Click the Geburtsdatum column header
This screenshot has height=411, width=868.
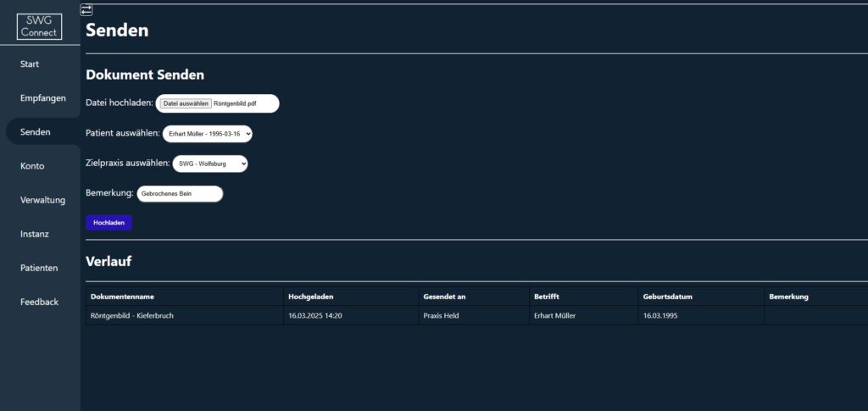(x=701, y=297)
